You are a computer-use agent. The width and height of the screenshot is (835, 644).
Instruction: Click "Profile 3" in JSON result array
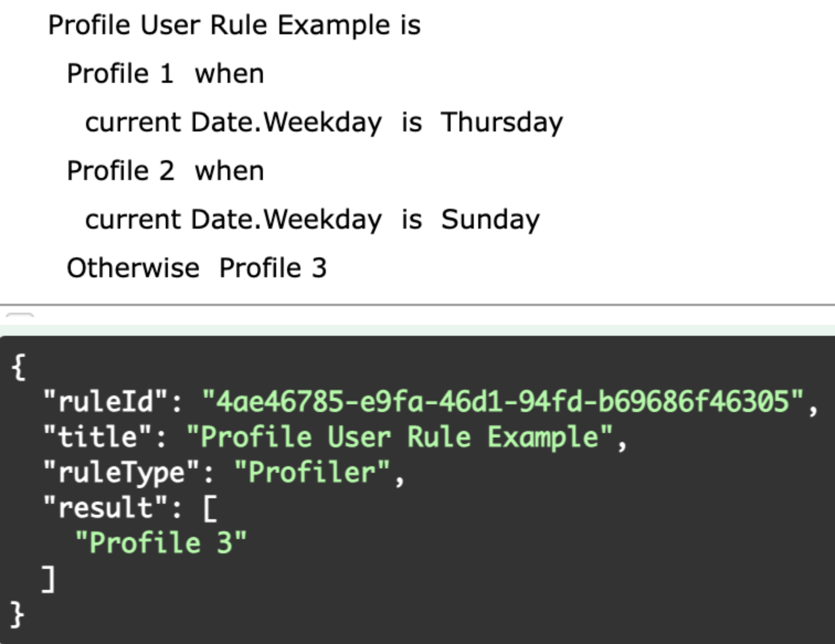tap(161, 543)
